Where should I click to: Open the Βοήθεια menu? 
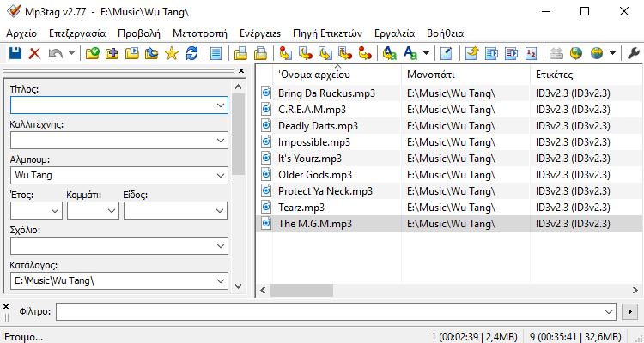(445, 33)
